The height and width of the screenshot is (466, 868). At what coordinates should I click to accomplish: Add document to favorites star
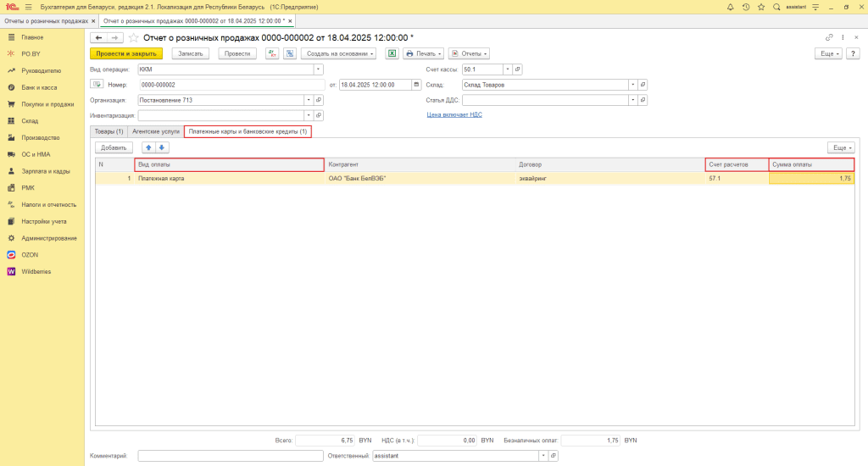133,37
